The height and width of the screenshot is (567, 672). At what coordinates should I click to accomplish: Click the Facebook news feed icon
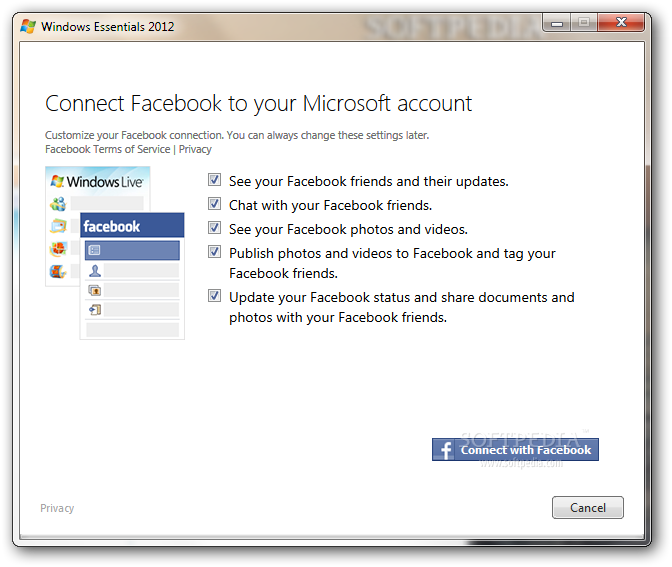(95, 250)
